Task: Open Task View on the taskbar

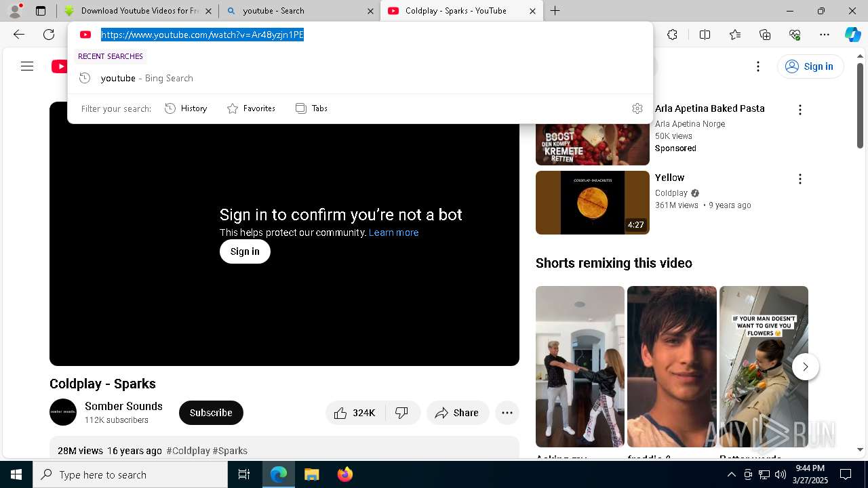Action: (x=244, y=474)
